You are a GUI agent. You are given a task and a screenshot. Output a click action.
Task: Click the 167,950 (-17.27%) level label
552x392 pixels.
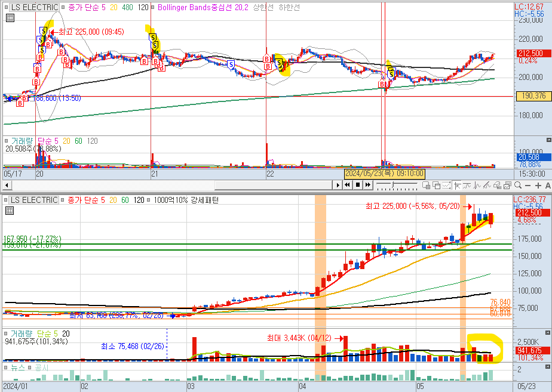point(32,239)
